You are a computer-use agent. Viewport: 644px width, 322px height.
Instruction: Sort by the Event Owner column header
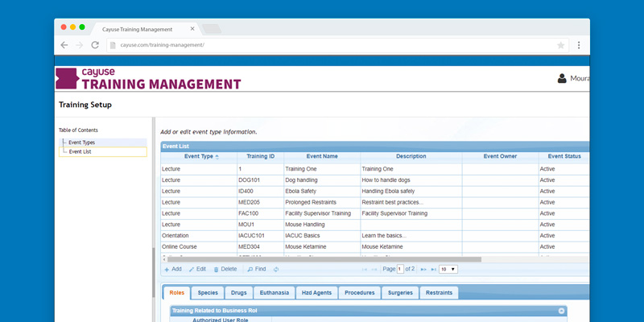(x=500, y=156)
